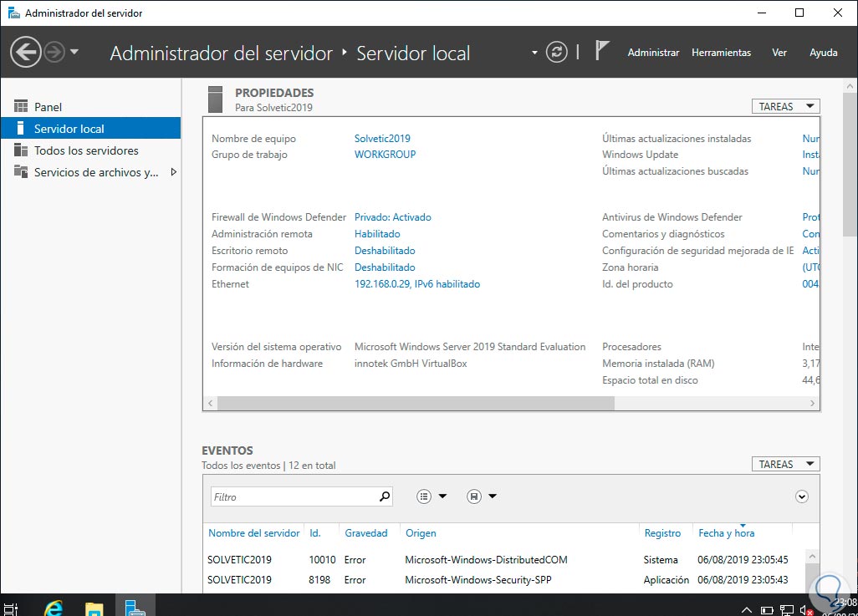Open the notifications flag icon

tap(601, 51)
